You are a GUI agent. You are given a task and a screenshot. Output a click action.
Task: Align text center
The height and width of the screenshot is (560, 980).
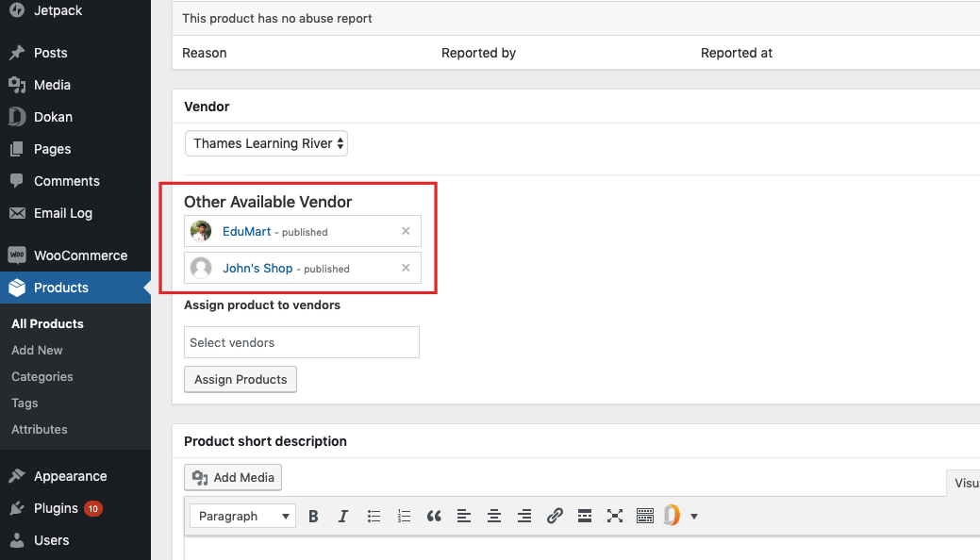493,517
